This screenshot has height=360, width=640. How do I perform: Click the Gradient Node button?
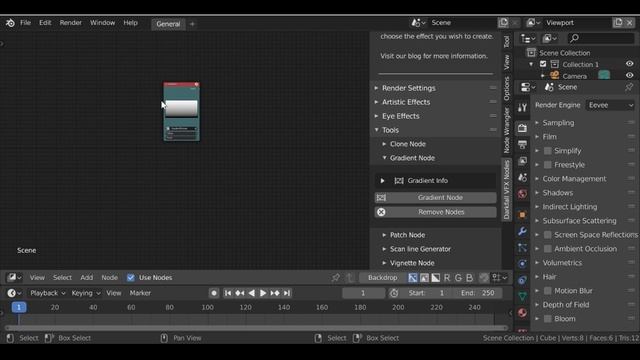pos(436,198)
